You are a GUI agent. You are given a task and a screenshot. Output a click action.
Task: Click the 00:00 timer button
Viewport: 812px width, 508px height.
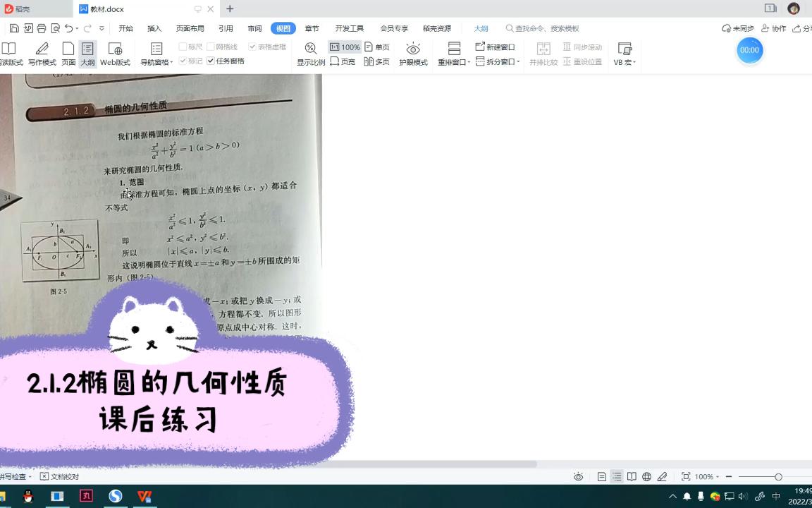[749, 50]
